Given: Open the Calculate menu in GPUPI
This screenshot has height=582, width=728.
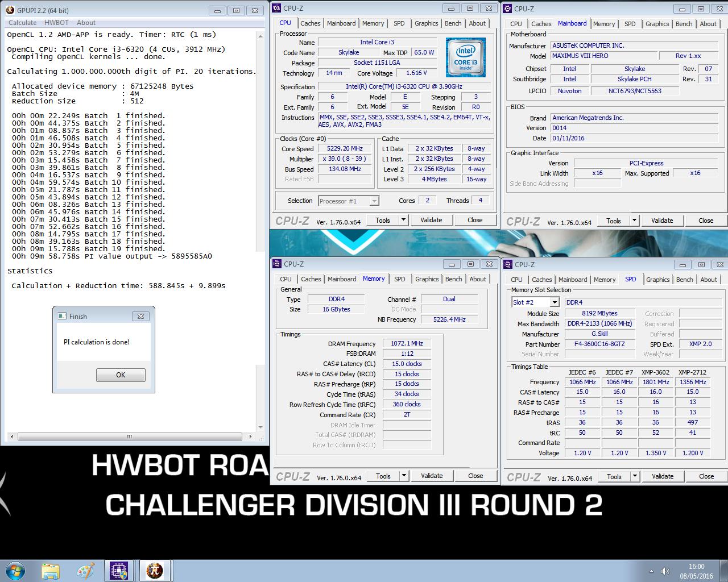Looking at the screenshot, I should click(x=23, y=23).
